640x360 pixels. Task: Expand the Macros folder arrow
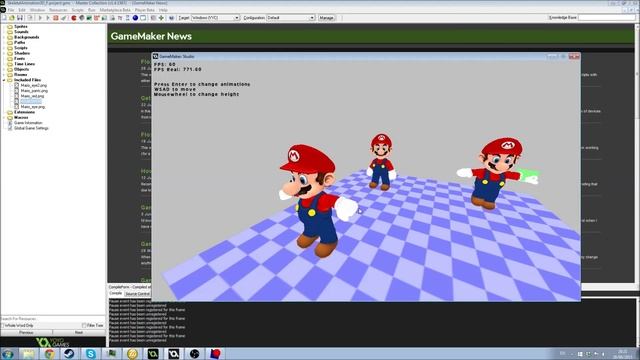tap(4, 118)
